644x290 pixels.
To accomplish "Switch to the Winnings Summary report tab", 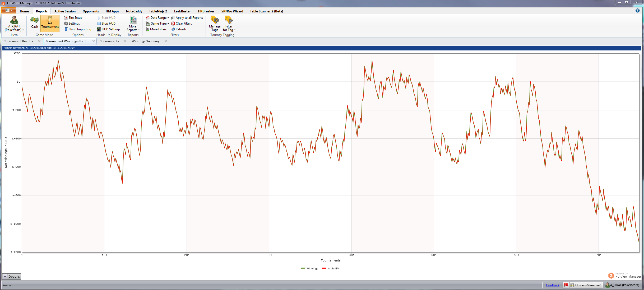I will point(146,41).
